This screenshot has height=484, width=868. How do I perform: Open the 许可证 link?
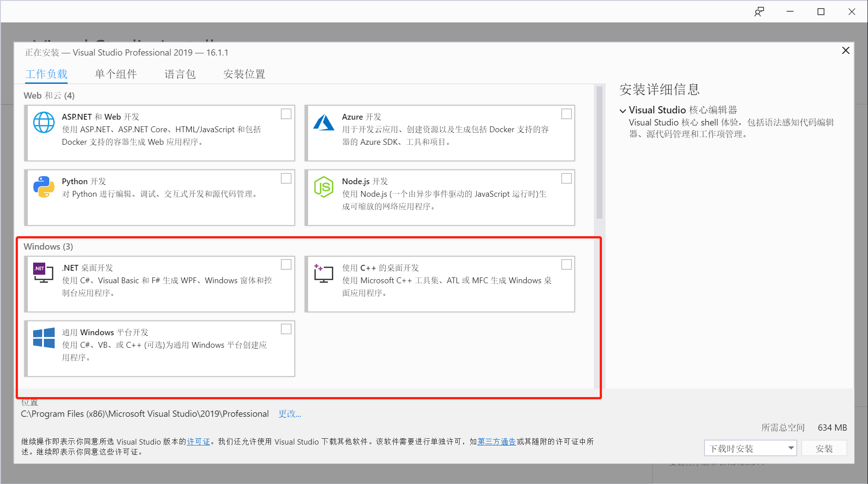coord(198,441)
